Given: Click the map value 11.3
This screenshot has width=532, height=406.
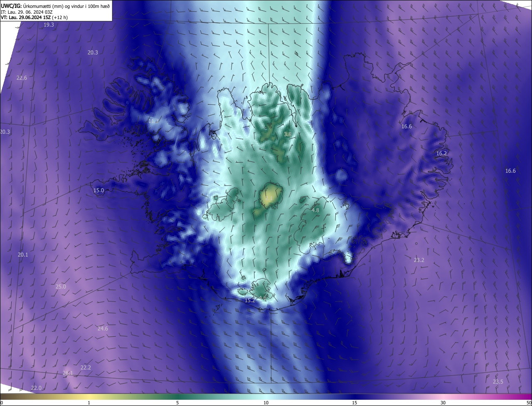Looking at the screenshot, I should (x=153, y=121).
